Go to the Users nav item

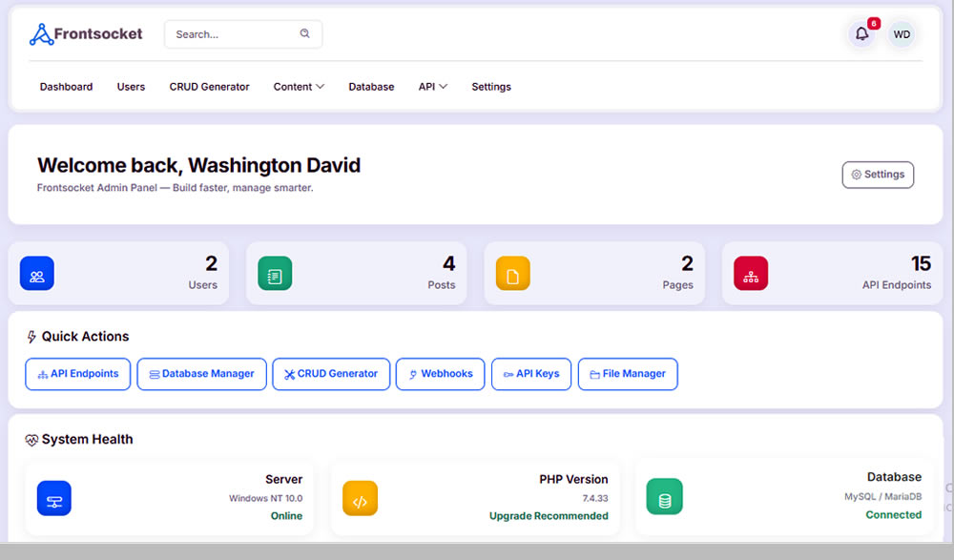pyautogui.click(x=131, y=87)
